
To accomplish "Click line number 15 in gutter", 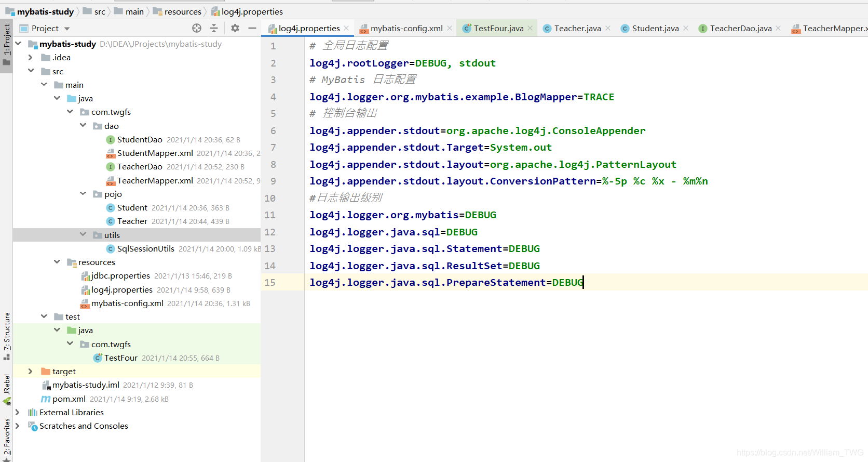I will 270,282.
